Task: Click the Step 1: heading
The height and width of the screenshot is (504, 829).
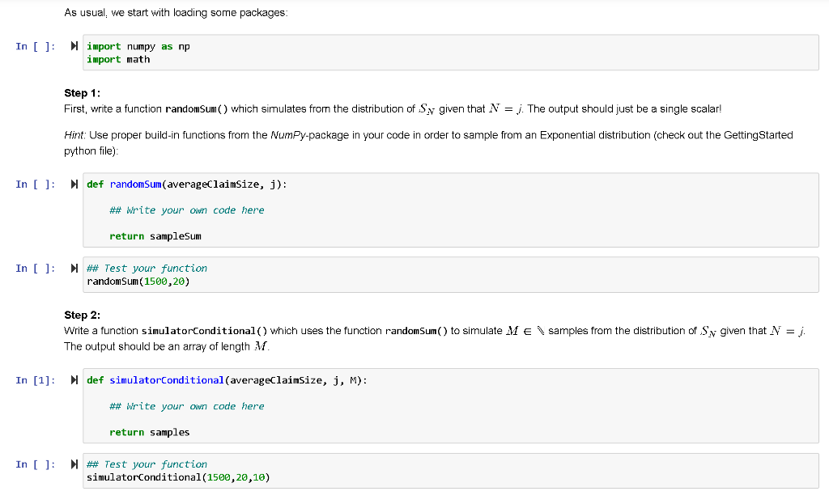Action: click(x=82, y=93)
